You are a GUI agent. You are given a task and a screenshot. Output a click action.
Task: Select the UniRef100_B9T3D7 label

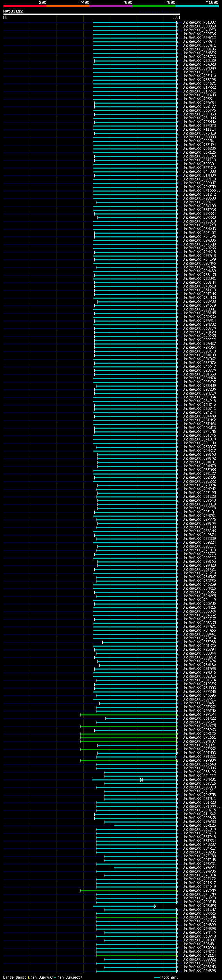tap(199, 940)
